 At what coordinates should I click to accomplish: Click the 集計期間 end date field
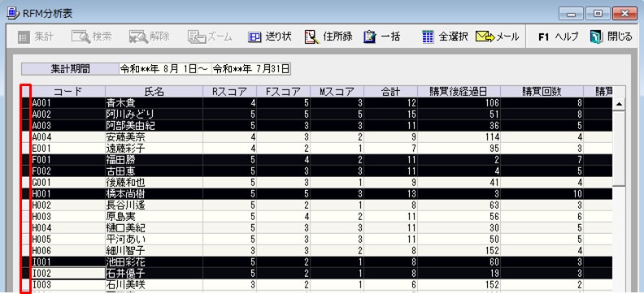click(x=251, y=69)
